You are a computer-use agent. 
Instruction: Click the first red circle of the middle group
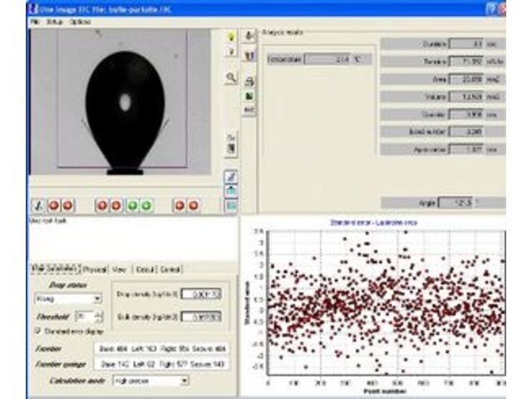coord(102,205)
